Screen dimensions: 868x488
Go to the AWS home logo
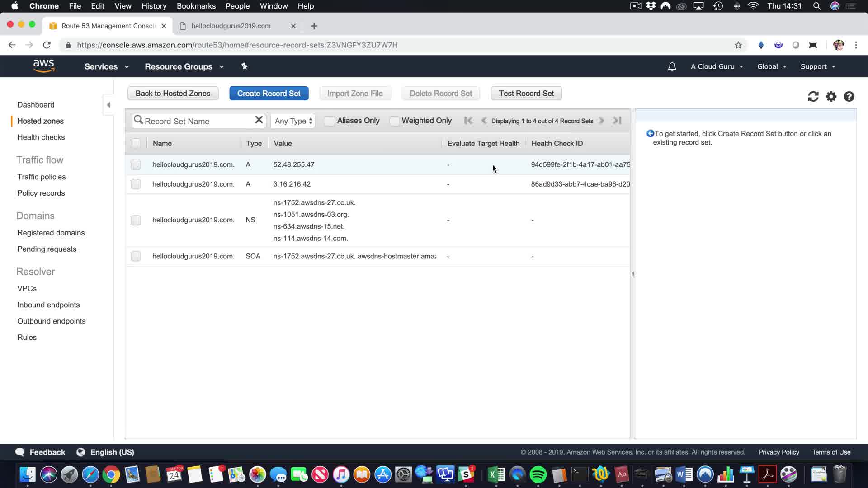pos(44,66)
